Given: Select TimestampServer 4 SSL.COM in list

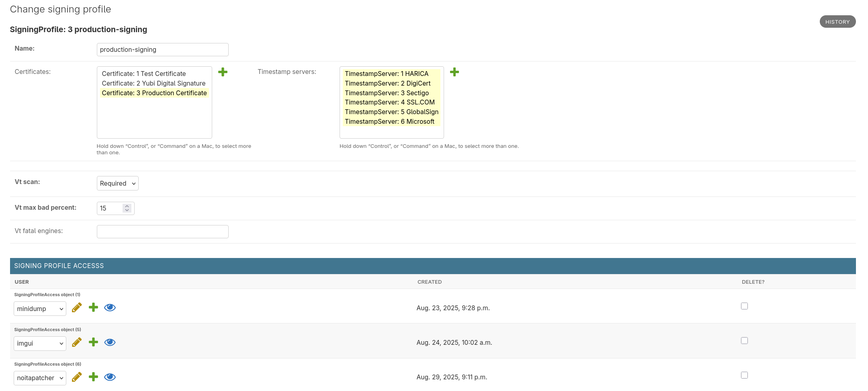Looking at the screenshot, I should pos(389,102).
